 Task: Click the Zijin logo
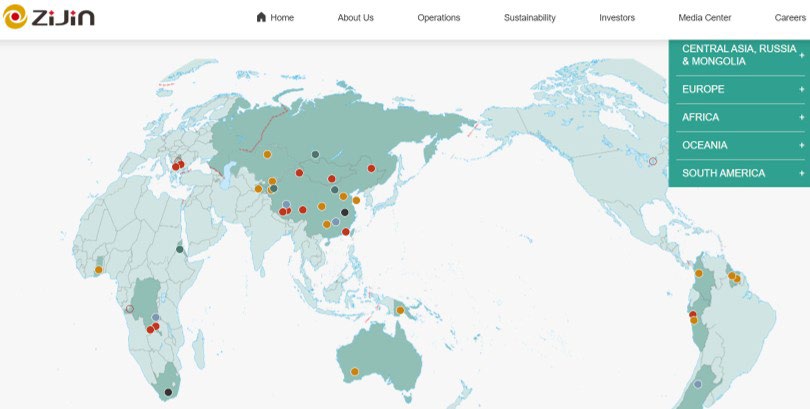49,17
